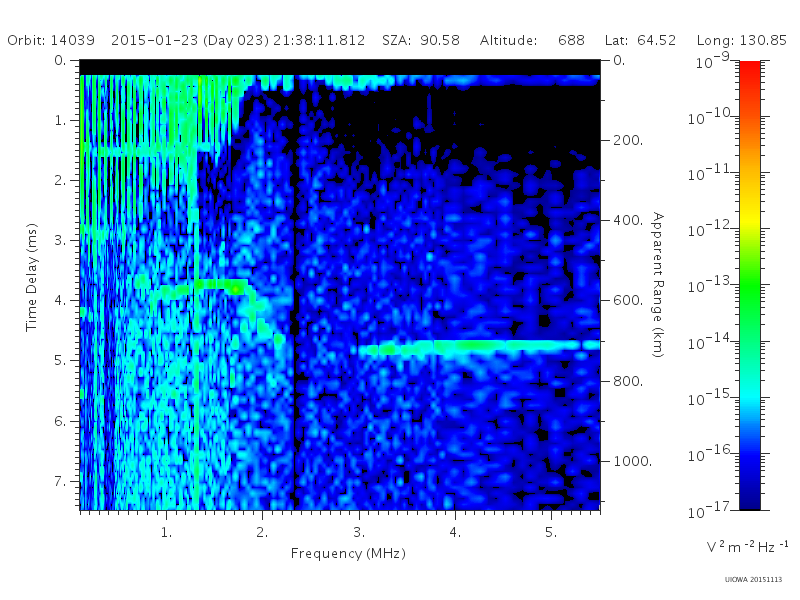Image resolution: width=800 pixels, height=600 pixels.
Task: Click the 1. tick label on frequency axis
Action: (166, 533)
